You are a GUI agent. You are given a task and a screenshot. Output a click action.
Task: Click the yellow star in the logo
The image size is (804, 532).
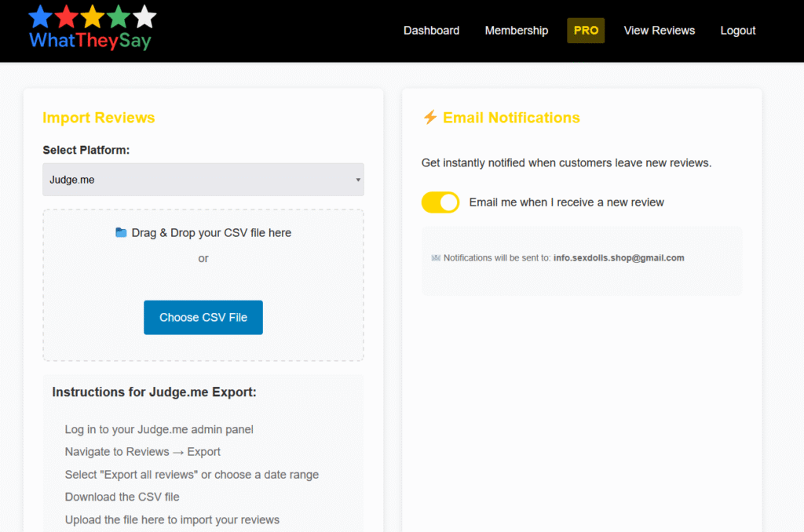pos(92,16)
